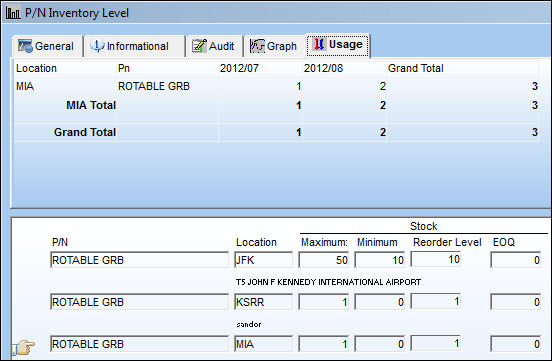The height and width of the screenshot is (361, 552).
Task: Open the Audit tab
Action: (214, 46)
